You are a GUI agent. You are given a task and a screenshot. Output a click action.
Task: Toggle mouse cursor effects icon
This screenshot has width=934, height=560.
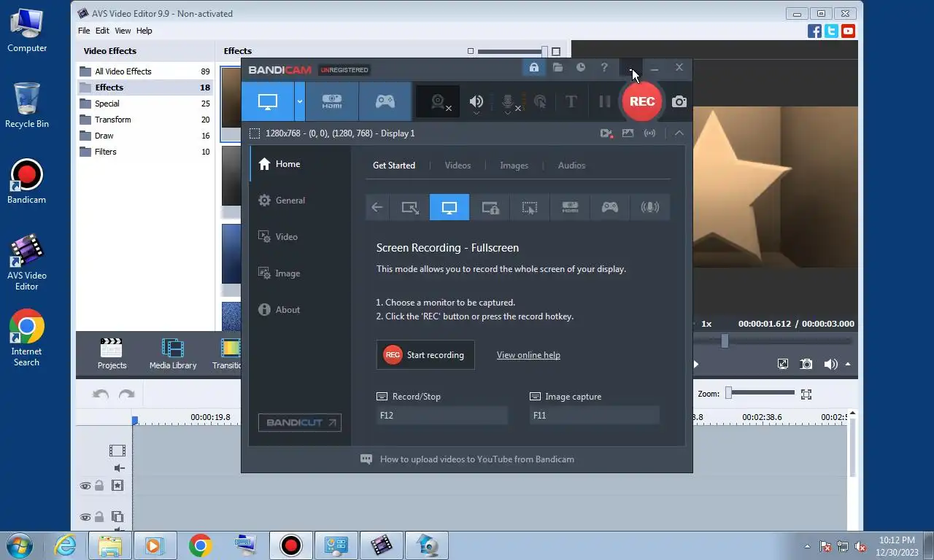click(540, 102)
